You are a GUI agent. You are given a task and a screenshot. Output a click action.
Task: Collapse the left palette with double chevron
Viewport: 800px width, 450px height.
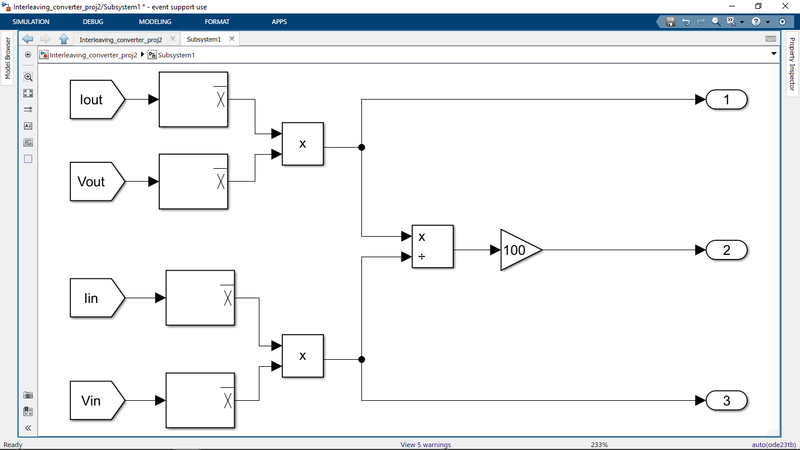[x=28, y=427]
